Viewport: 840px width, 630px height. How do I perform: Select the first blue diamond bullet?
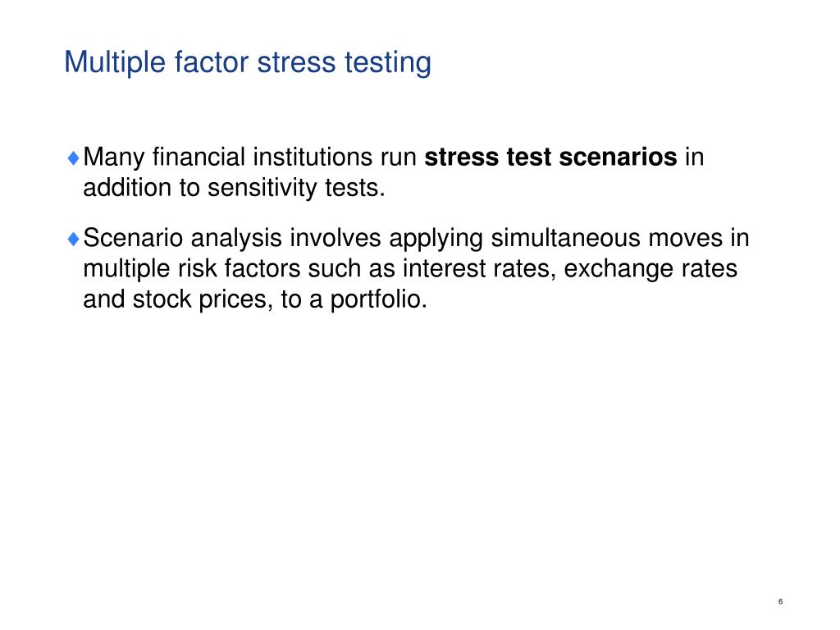[x=74, y=158]
